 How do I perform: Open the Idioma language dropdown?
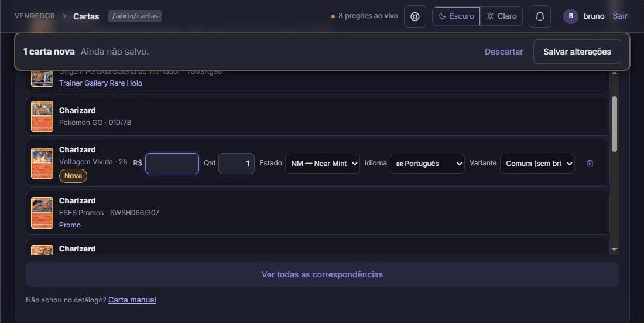click(427, 164)
